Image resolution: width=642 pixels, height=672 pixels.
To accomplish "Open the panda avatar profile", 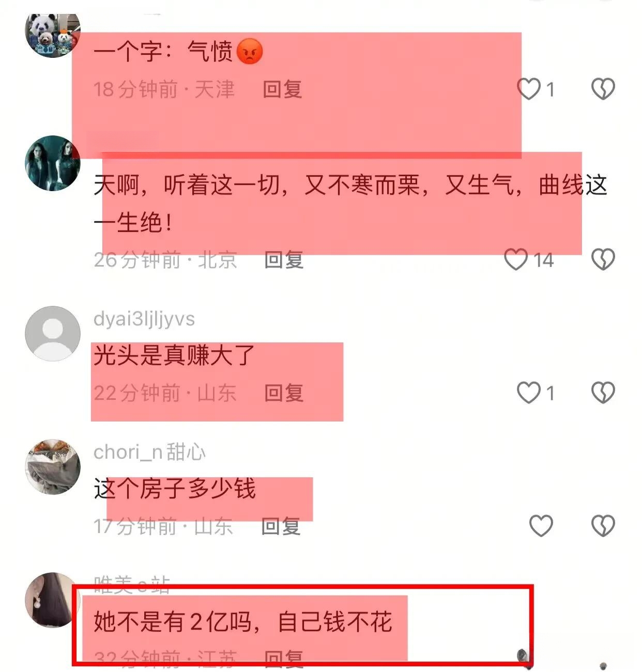I will coord(53,34).
